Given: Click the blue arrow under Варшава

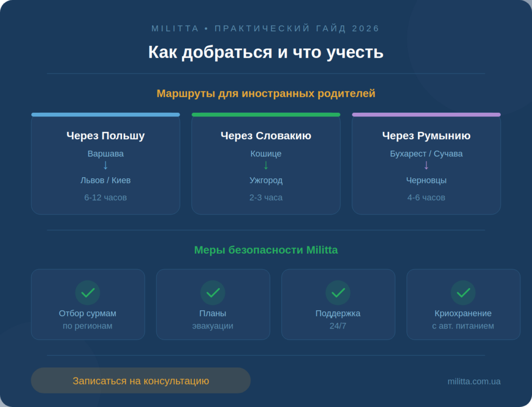Looking at the screenshot, I should [x=105, y=165].
